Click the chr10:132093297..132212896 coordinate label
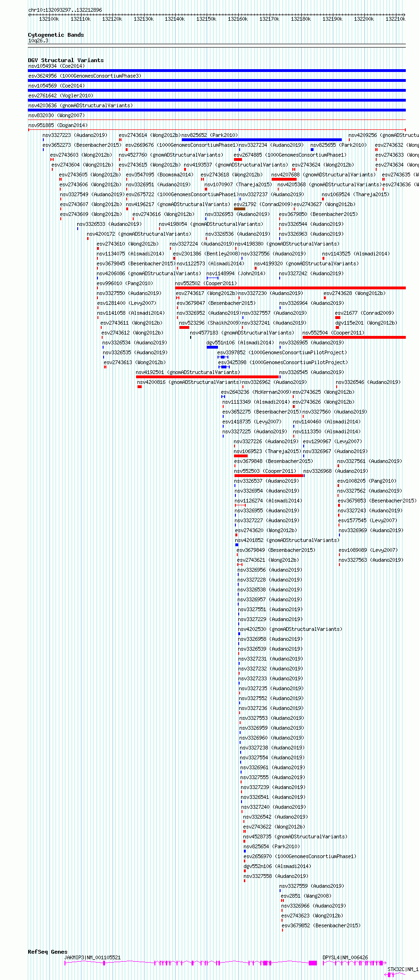 [x=65, y=10]
